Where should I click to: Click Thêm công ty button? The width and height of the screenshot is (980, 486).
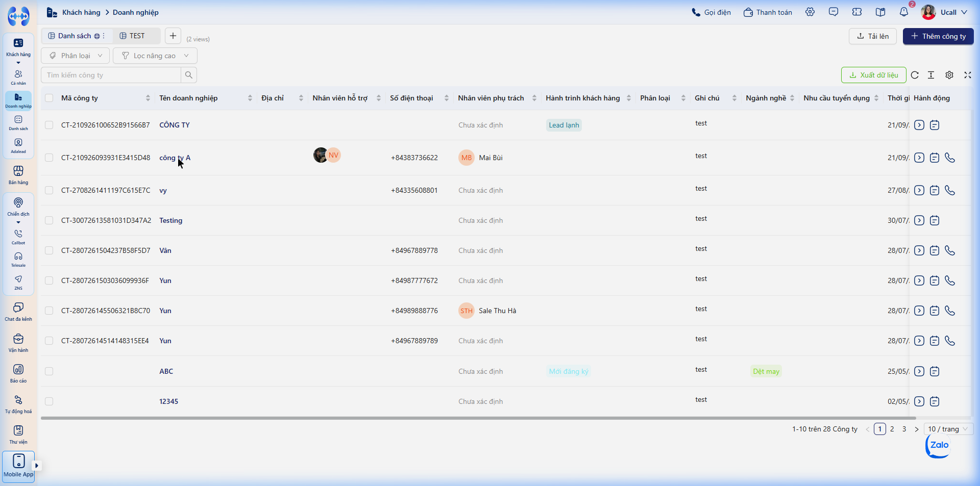coord(938,36)
